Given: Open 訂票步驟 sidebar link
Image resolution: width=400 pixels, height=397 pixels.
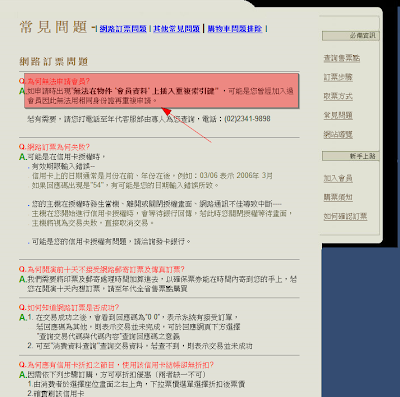Looking at the screenshot, I should [x=338, y=77].
